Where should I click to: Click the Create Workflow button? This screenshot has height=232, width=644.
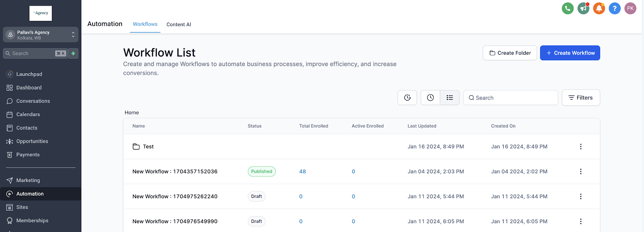[570, 53]
